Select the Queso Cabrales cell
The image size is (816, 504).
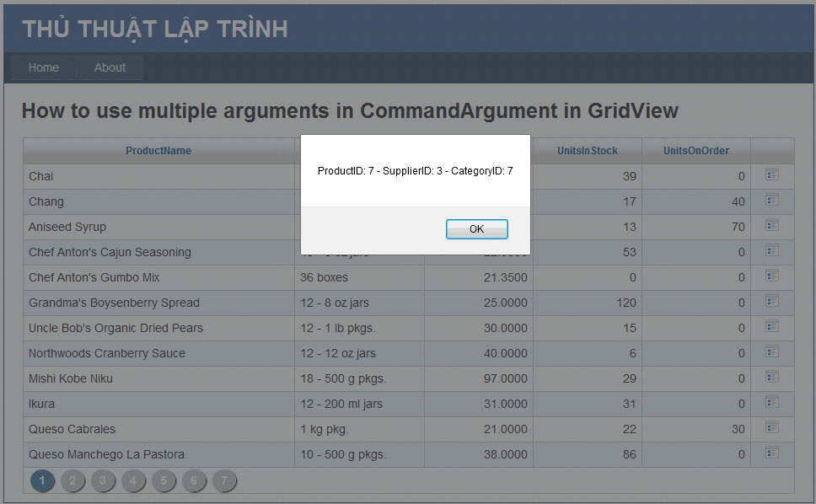coord(158,429)
